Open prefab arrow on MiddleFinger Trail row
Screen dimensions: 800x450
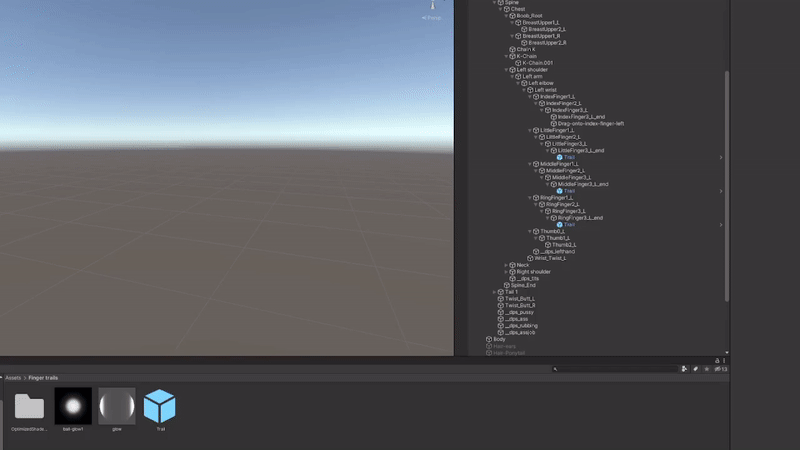point(721,191)
